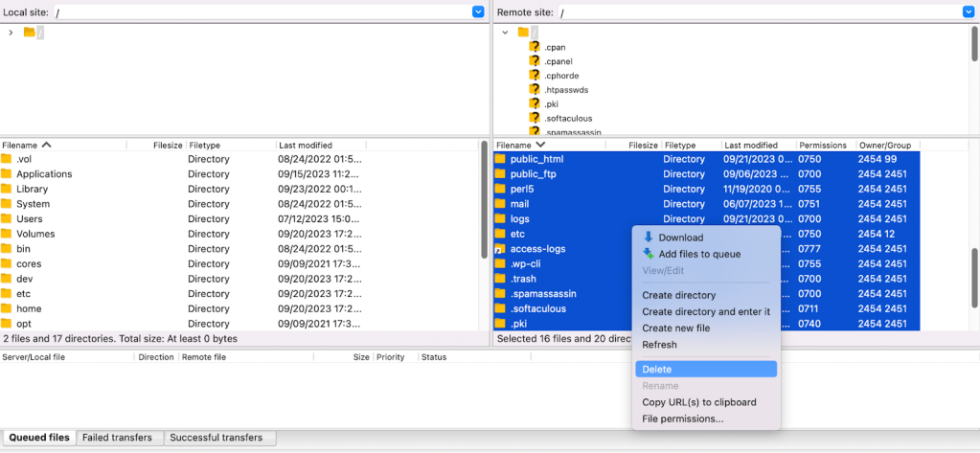Click the Remote site path input field
Screen dimensions: 980x453
[x=757, y=11]
